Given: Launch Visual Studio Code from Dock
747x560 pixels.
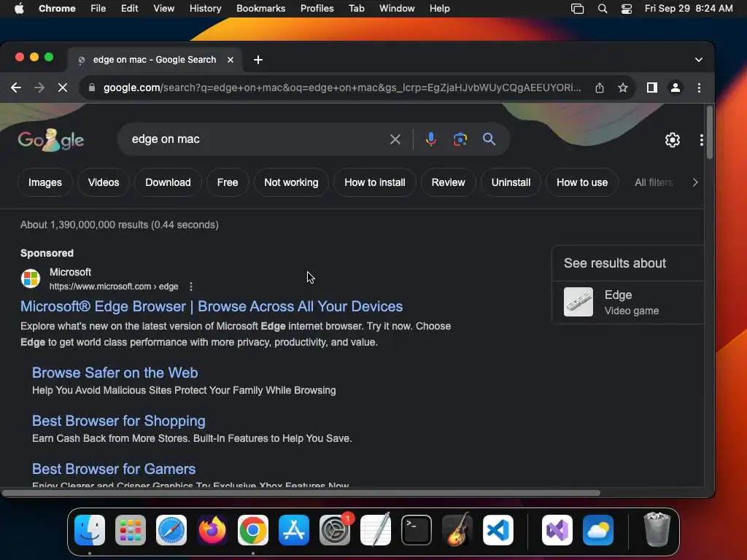Looking at the screenshot, I should pyautogui.click(x=498, y=530).
